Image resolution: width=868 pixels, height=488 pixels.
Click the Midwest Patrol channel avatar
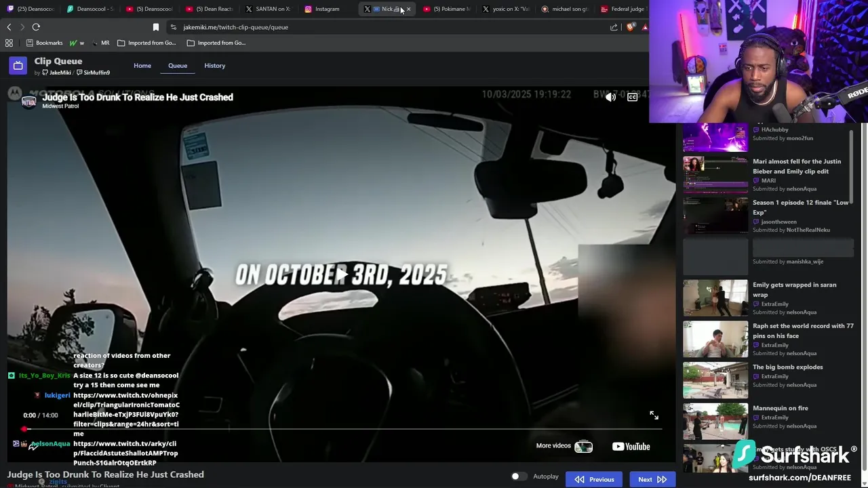tap(28, 102)
